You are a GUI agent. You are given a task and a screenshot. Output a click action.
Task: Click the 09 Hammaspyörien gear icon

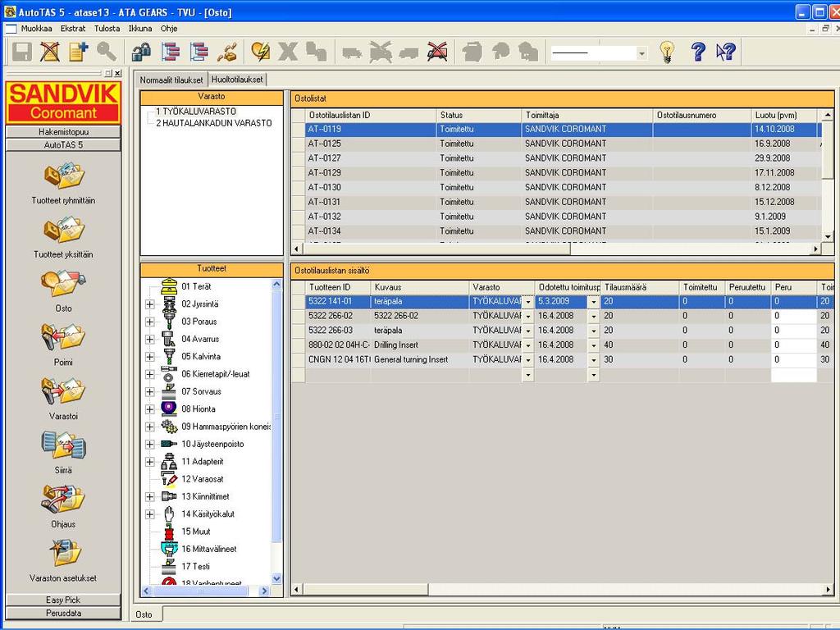pyautogui.click(x=169, y=427)
